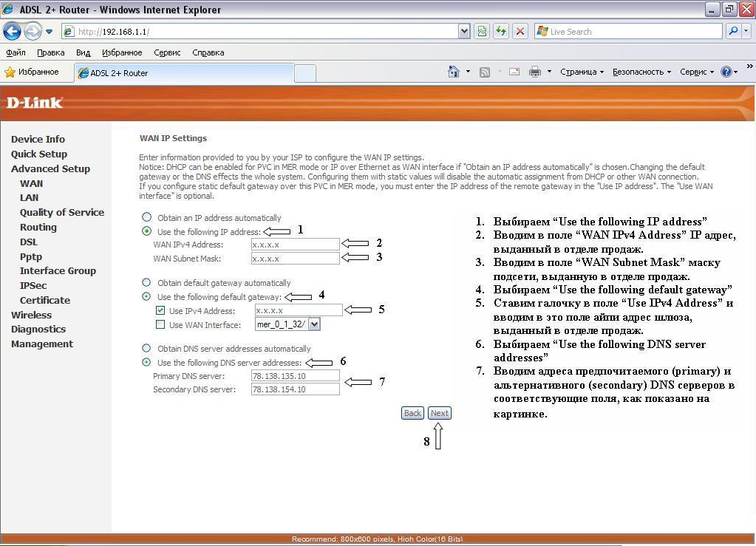Screen dimensions: 756x546
Task: Open the WAN settings link
Action: click(31, 184)
